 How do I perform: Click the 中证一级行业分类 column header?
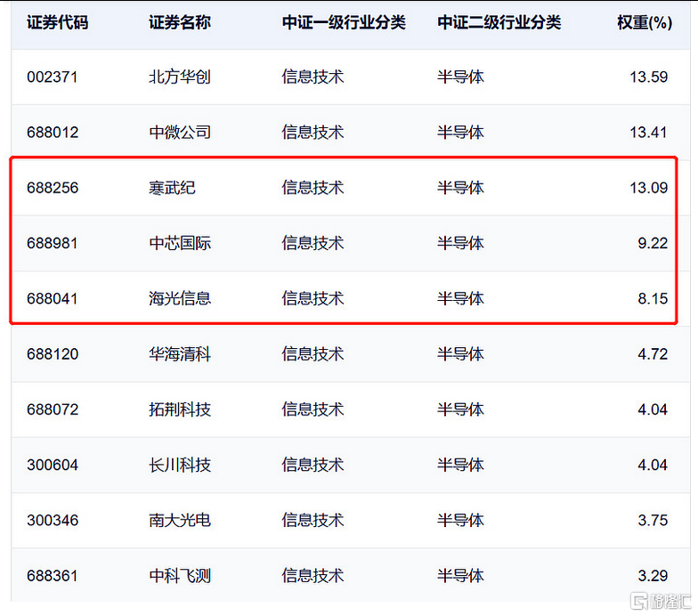click(344, 22)
